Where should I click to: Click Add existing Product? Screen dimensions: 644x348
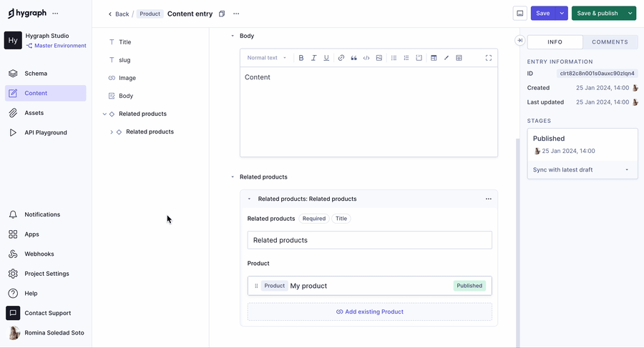369,312
